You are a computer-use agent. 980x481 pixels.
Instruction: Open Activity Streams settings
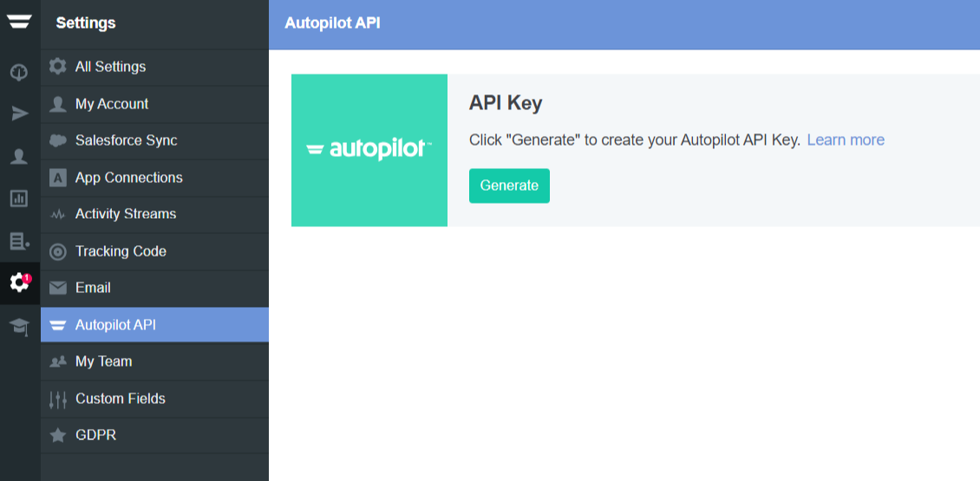(154, 214)
